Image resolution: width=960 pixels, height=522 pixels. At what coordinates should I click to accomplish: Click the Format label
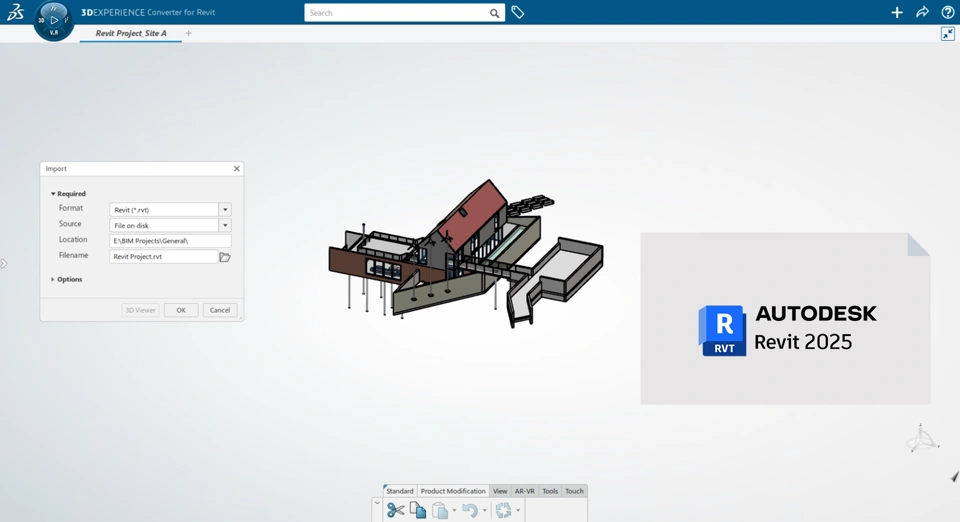(x=71, y=208)
